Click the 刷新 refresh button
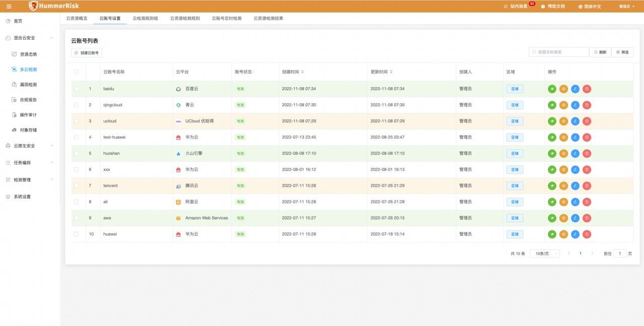This screenshot has height=326, width=644. [600, 52]
